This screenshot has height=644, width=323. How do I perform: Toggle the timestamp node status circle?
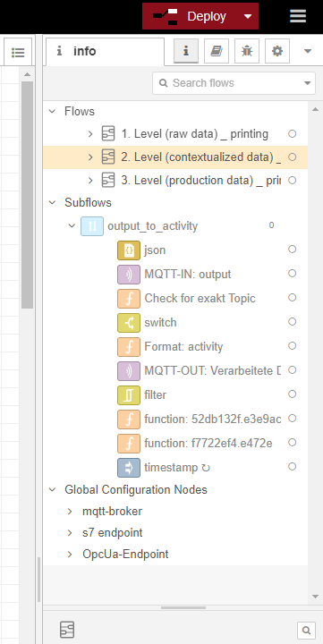pyautogui.click(x=293, y=467)
